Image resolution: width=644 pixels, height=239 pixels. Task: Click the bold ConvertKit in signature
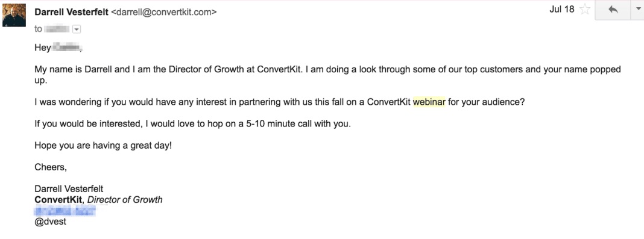point(59,200)
